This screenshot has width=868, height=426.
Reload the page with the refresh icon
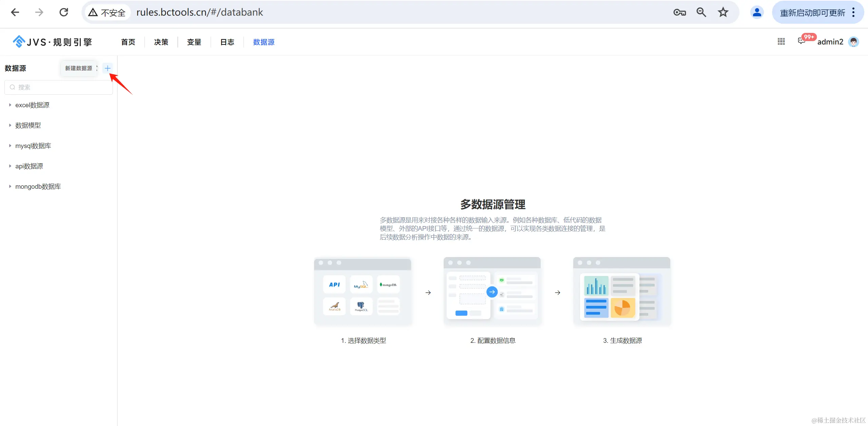pos(64,13)
